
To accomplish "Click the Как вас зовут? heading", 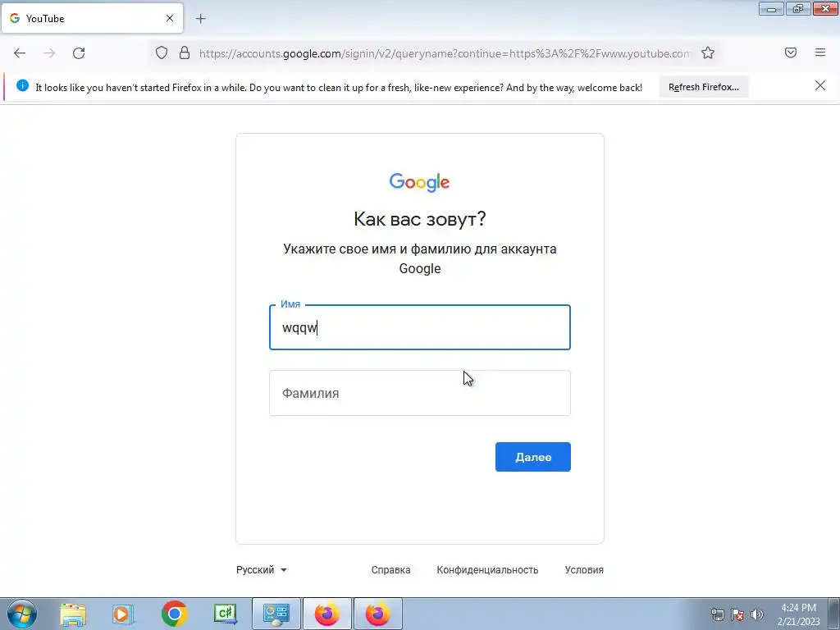I will coord(419,219).
